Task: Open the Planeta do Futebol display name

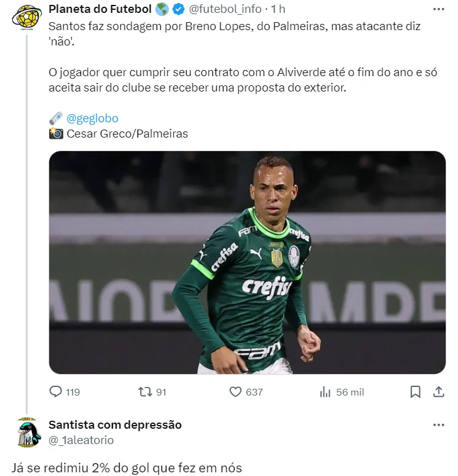Action: coord(99,9)
